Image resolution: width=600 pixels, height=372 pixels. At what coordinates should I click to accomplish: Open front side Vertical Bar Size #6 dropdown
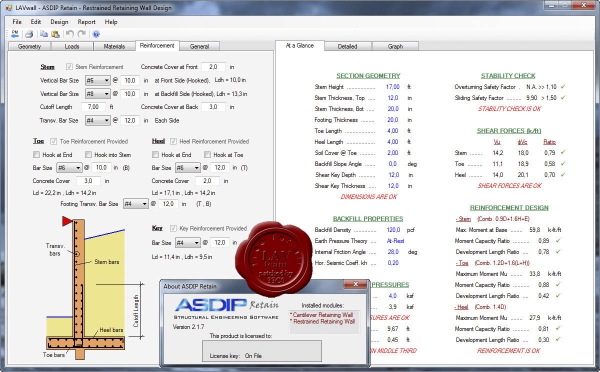pyautogui.click(x=98, y=80)
